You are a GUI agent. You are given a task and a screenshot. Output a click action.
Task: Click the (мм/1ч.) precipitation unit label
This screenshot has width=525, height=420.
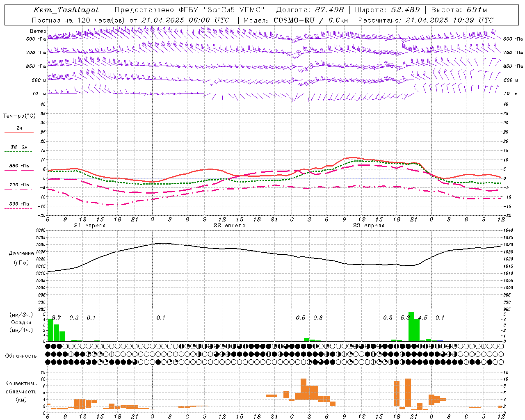click(21, 330)
